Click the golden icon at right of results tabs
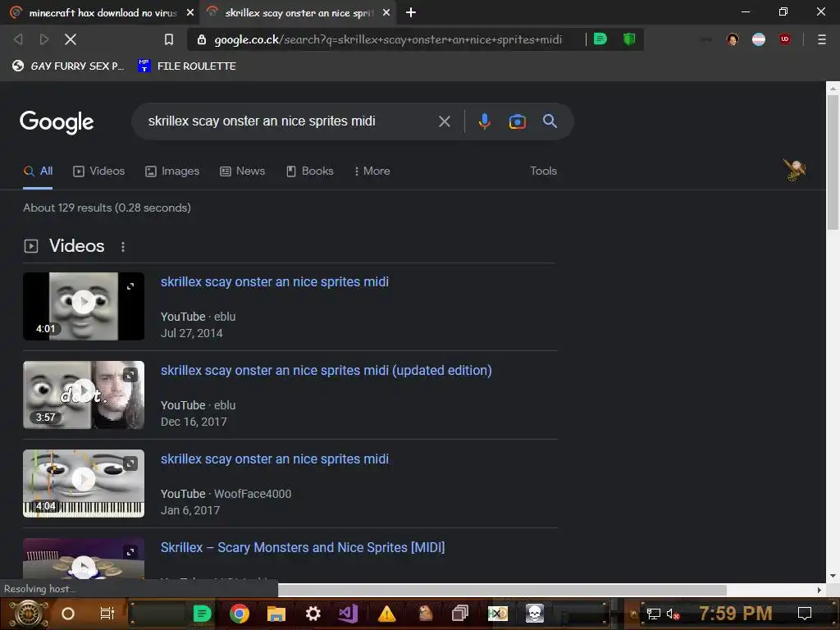840x630 pixels. pyautogui.click(x=794, y=171)
